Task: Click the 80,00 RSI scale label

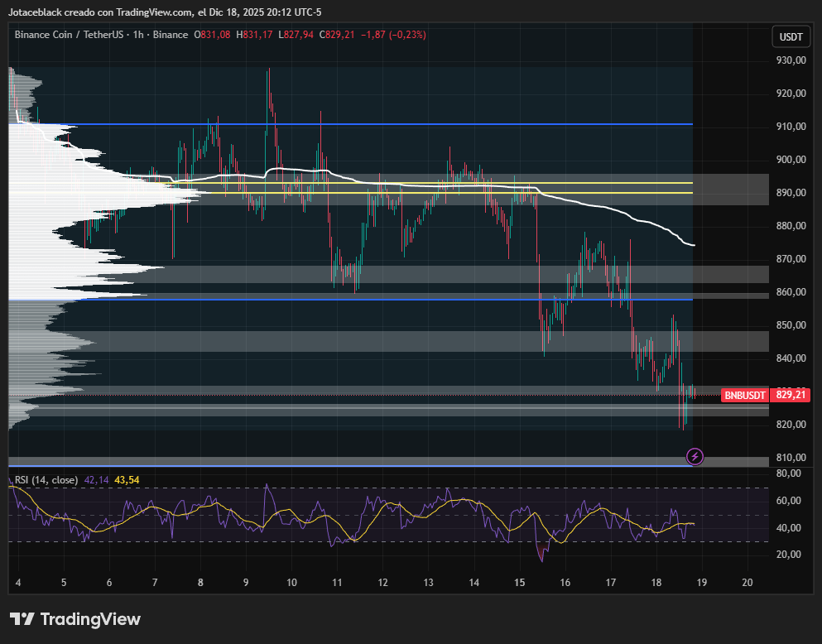Action: coord(791,473)
